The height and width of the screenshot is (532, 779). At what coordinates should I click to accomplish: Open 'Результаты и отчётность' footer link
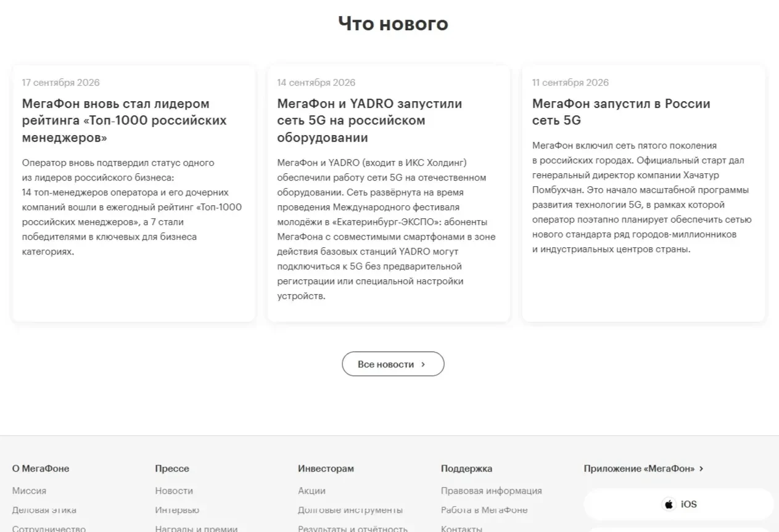pos(353,528)
